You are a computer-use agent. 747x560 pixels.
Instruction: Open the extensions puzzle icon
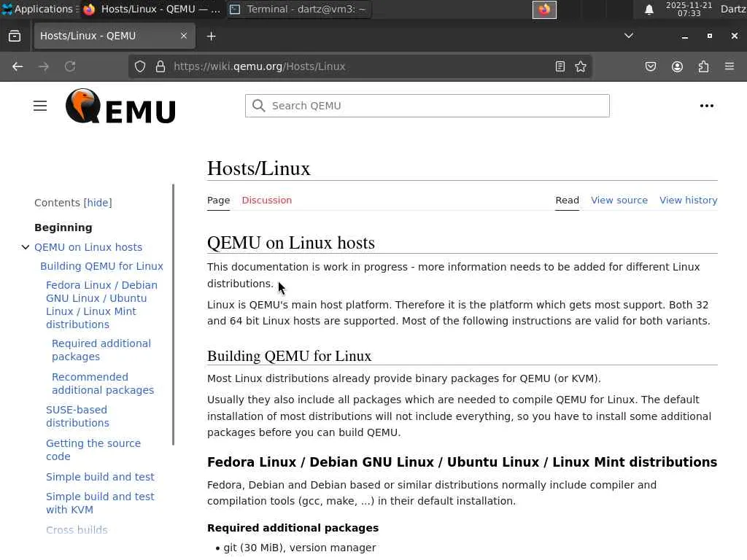point(703,66)
